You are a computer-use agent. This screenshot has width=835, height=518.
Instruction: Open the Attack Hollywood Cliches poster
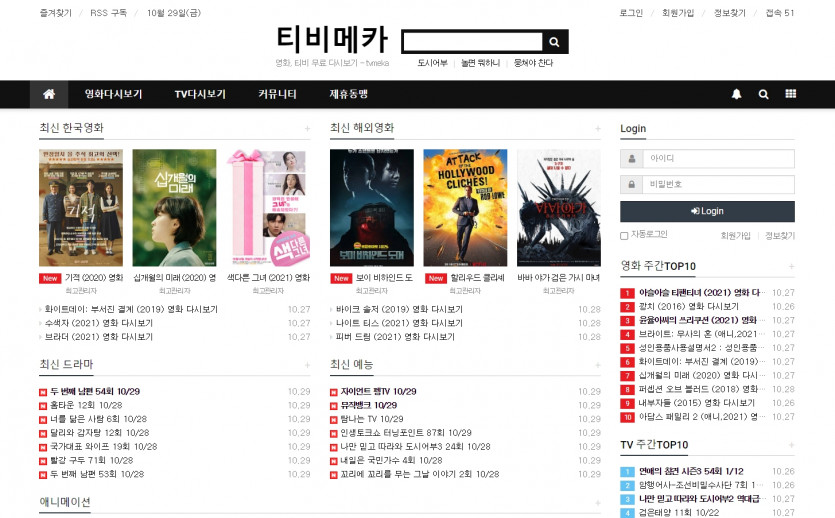[x=465, y=208]
